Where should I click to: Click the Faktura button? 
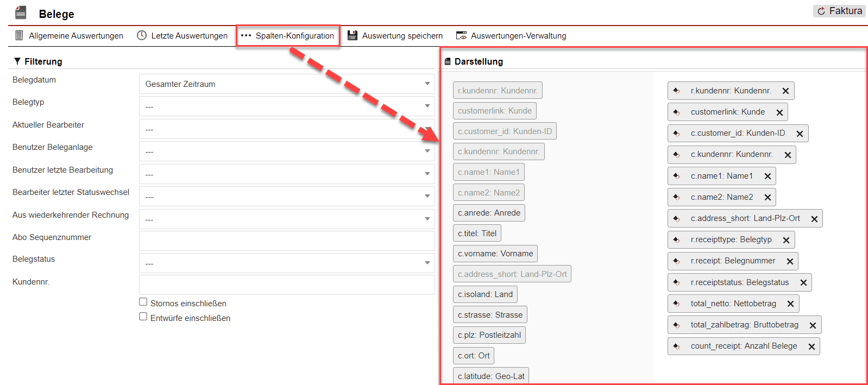click(x=839, y=11)
